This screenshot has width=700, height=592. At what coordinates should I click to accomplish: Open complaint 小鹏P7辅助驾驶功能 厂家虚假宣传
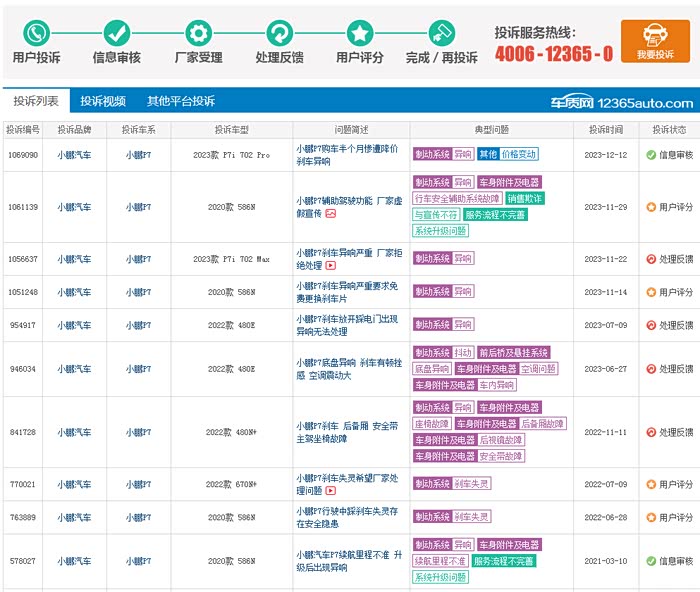pyautogui.click(x=349, y=207)
